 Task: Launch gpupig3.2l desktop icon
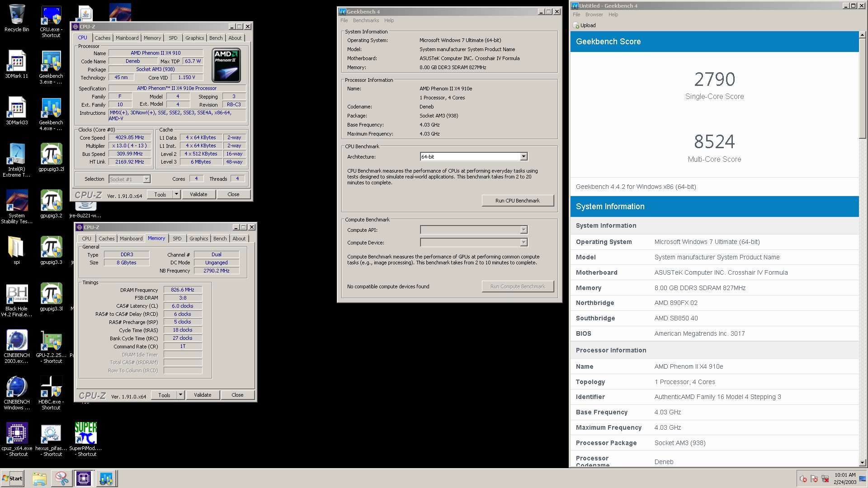pos(51,157)
